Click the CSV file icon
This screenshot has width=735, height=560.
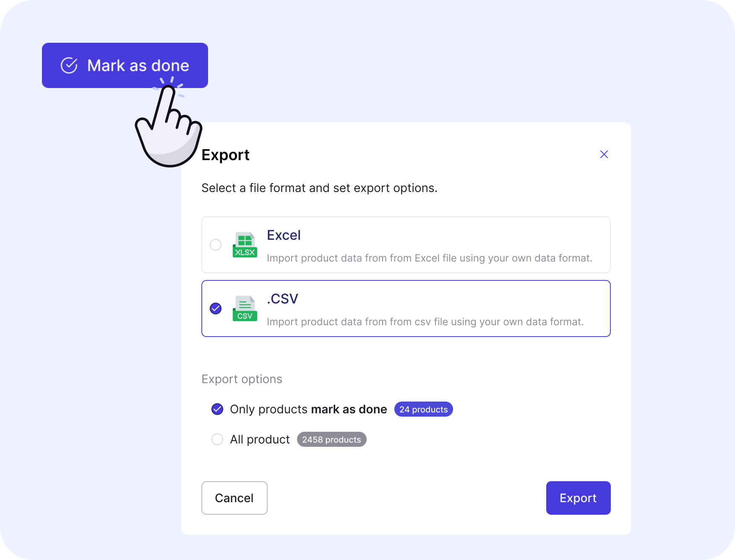(245, 309)
